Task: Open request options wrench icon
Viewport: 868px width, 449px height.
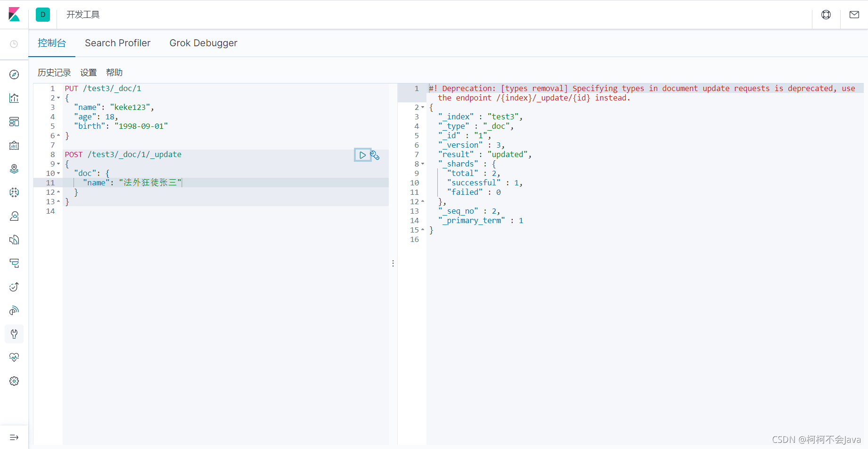Action: tap(375, 155)
